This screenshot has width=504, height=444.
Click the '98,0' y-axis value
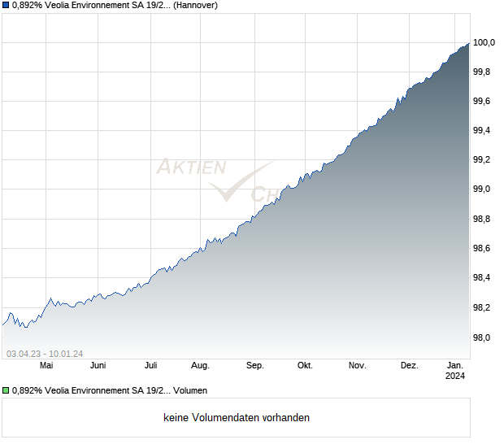pos(482,337)
